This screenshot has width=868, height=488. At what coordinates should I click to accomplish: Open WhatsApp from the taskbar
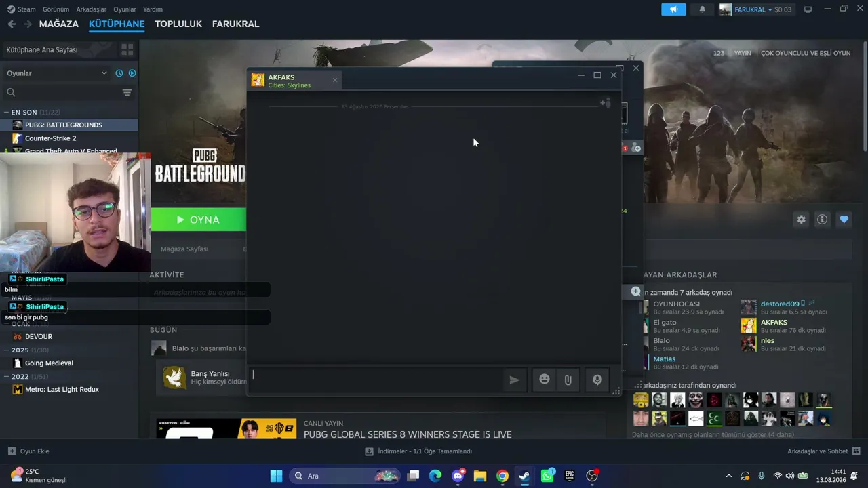547,476
